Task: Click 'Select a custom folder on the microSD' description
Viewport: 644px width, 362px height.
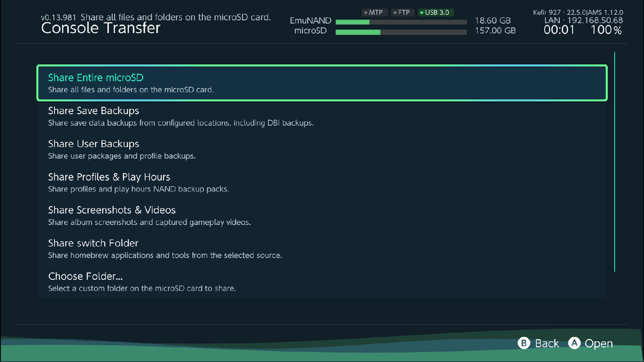Action: tap(142, 289)
